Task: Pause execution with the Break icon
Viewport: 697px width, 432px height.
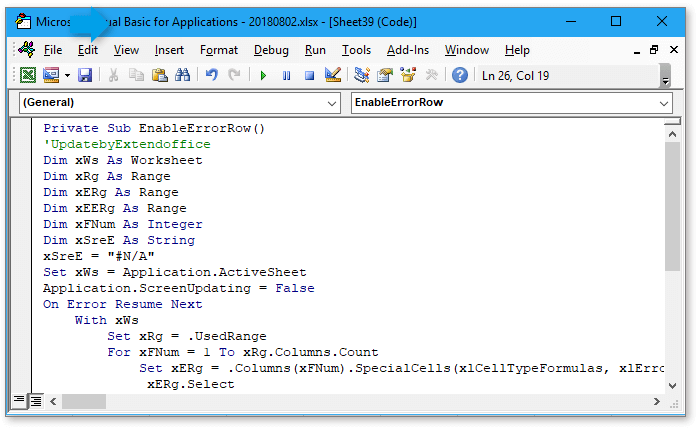Action: [x=287, y=75]
